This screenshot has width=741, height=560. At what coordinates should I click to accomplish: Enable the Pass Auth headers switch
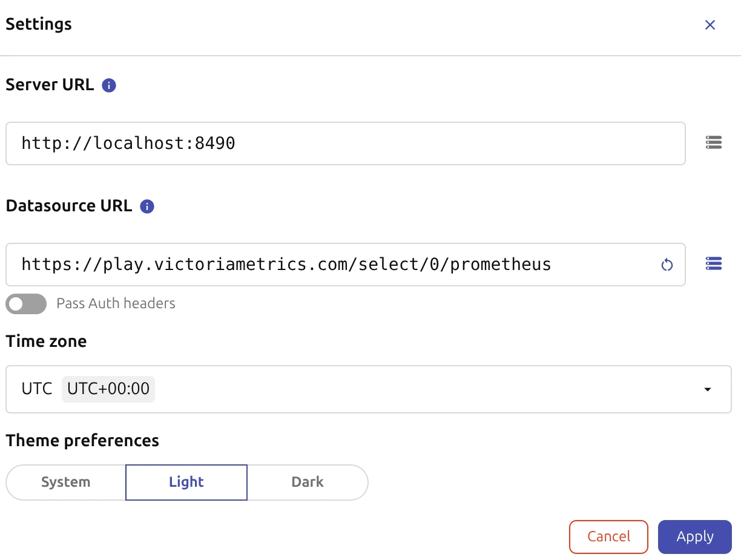click(x=26, y=304)
